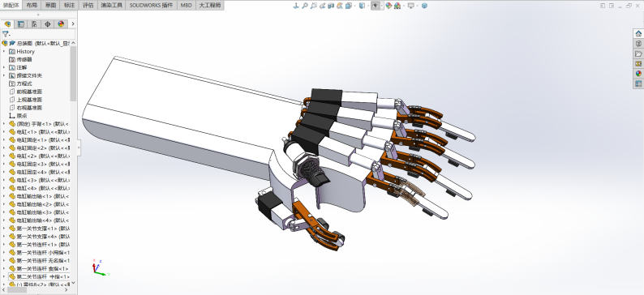Image resolution: width=644 pixels, height=295 pixels.
Task: Open View Settings monitor icon
Action: pyautogui.click(x=411, y=6)
